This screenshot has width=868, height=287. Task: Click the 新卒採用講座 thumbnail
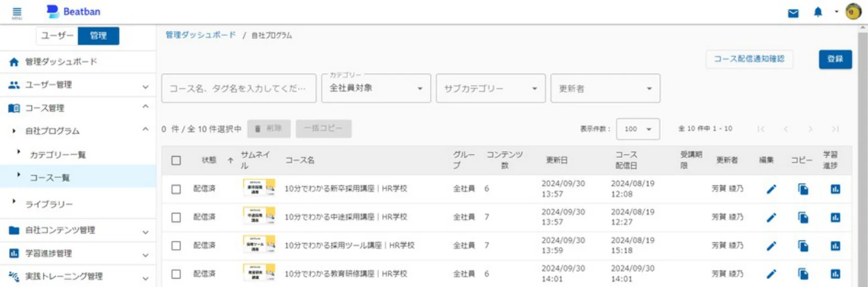[x=259, y=188]
